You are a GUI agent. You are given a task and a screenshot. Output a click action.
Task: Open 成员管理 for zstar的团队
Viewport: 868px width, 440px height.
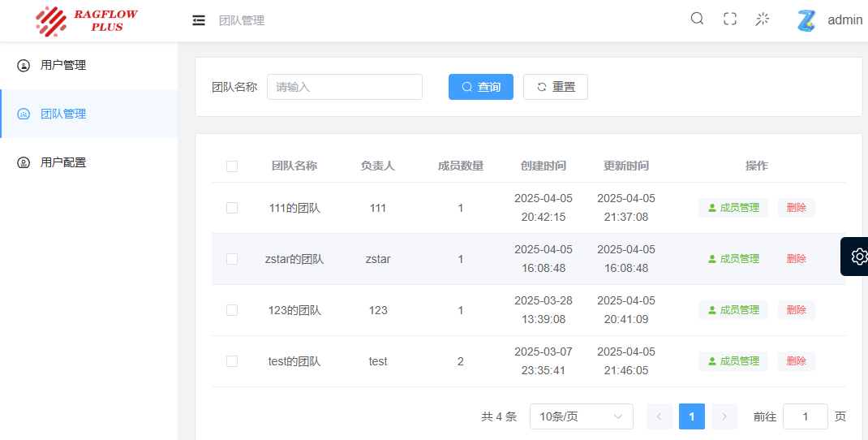pyautogui.click(x=733, y=259)
